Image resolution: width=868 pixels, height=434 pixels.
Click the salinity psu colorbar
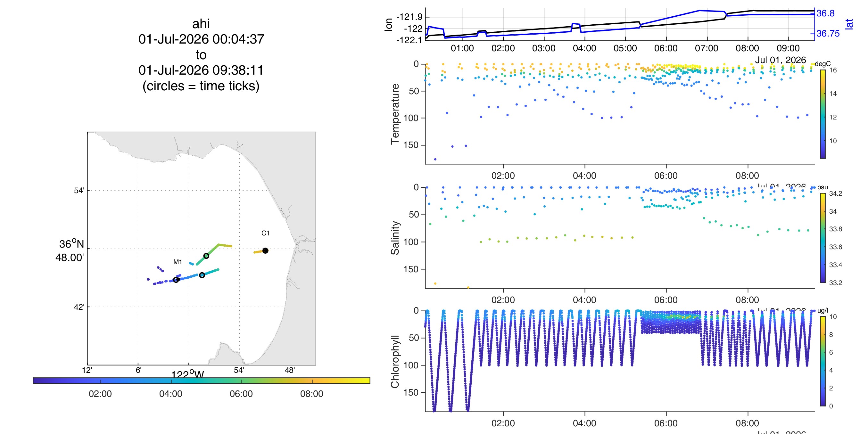[823, 238]
